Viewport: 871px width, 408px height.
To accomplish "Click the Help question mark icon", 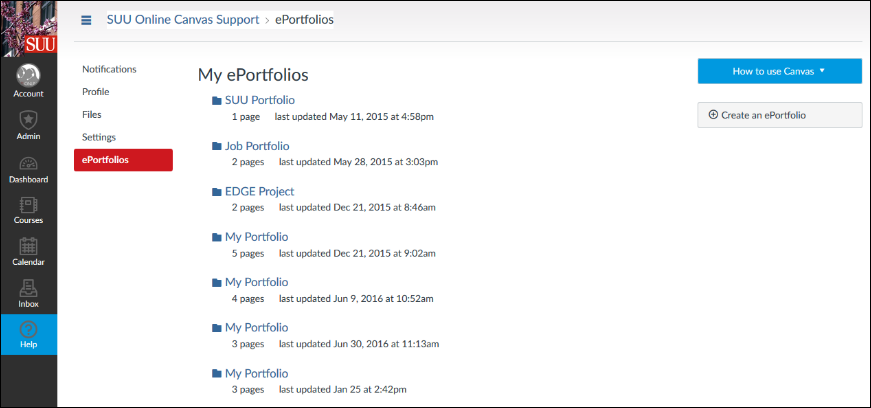I will (28, 329).
